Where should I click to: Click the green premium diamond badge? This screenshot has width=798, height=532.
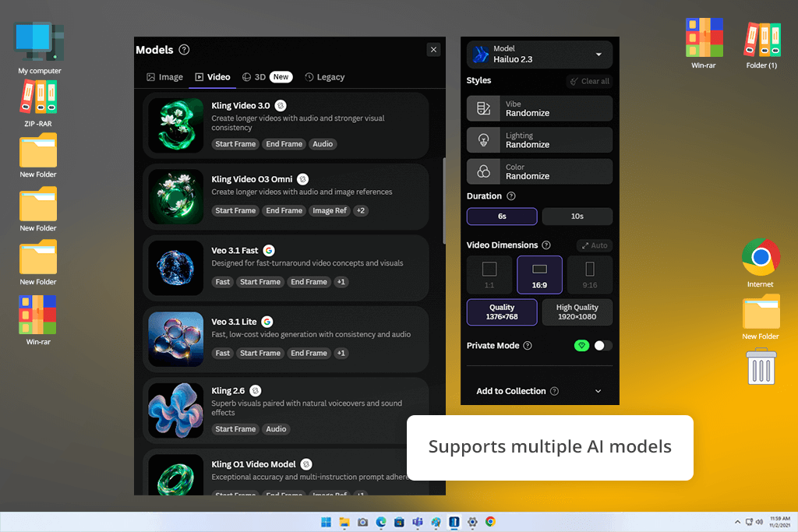point(581,346)
